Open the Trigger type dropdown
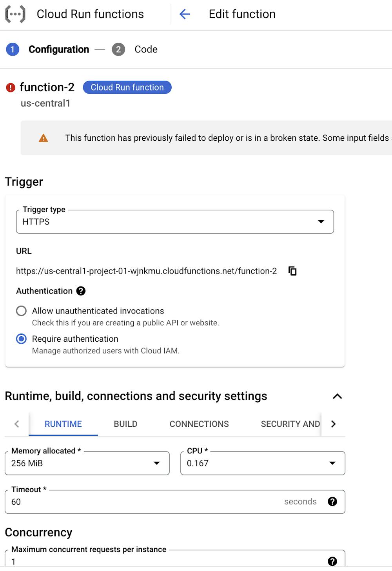This screenshot has height=571, width=392. (175, 222)
